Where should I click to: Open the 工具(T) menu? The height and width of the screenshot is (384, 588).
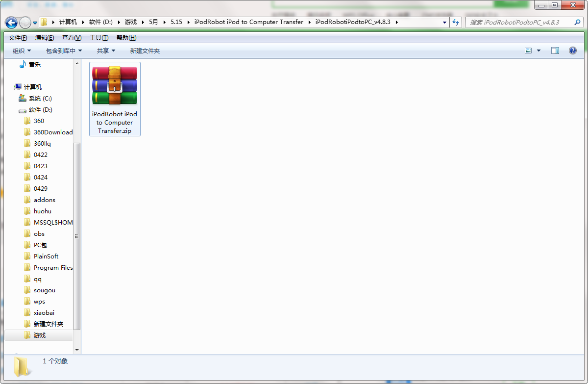[x=99, y=38]
